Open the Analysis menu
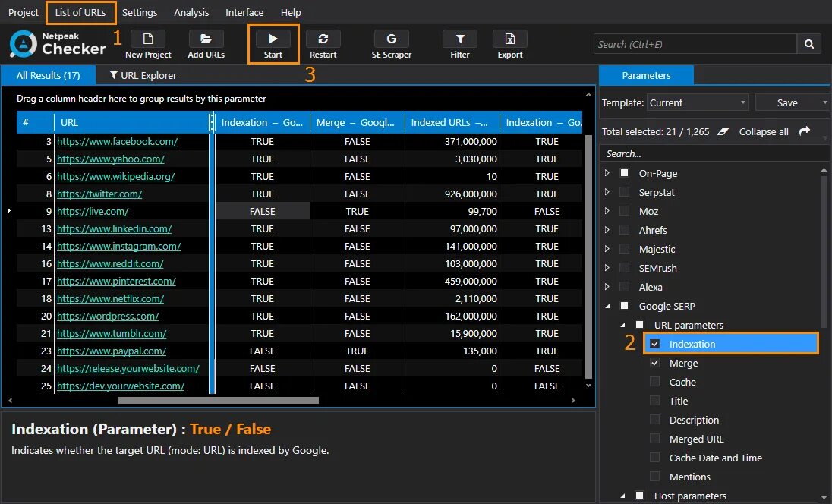 191,12
